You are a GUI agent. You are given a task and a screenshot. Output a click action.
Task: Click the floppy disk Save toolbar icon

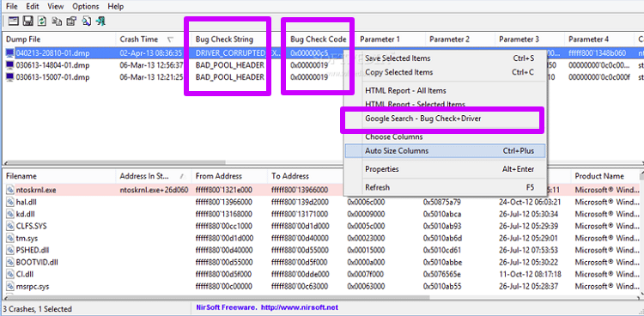click(x=27, y=21)
